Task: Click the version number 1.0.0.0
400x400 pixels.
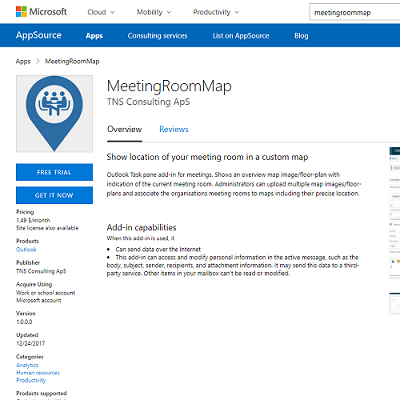Action: (24, 322)
